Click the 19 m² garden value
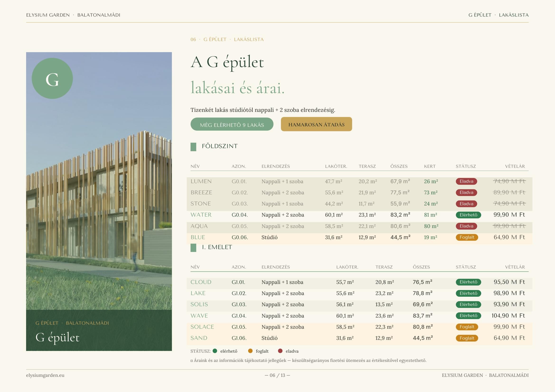The width and height of the screenshot is (555, 392). tap(430, 237)
